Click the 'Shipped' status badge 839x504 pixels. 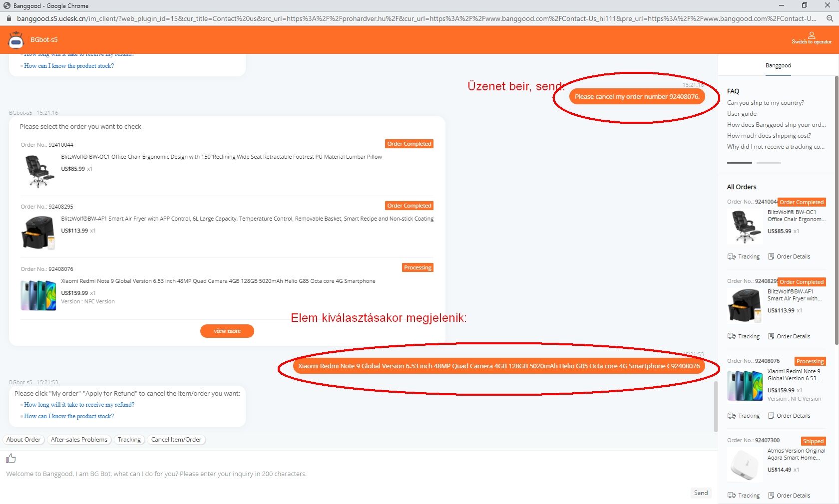[x=813, y=441]
